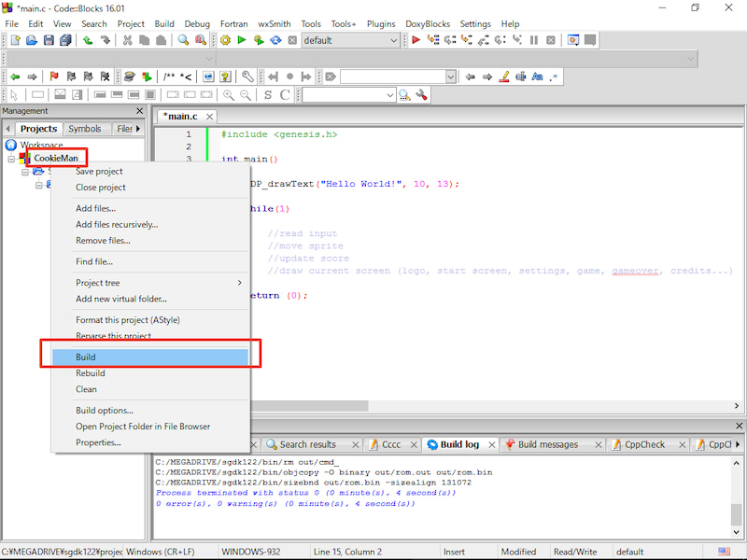The height and width of the screenshot is (560, 747).
Task: Show more Management tabs via right arrow
Action: click(138, 129)
